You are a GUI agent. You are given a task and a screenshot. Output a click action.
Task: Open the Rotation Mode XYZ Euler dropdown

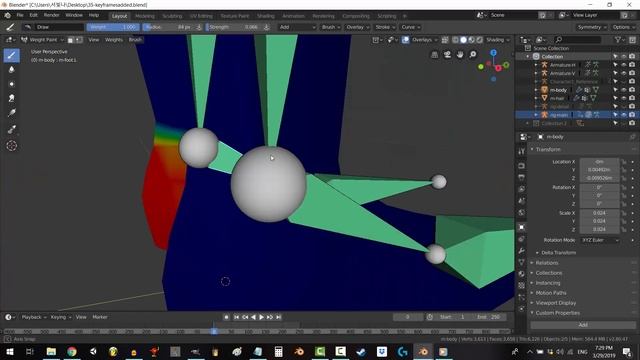coord(600,240)
